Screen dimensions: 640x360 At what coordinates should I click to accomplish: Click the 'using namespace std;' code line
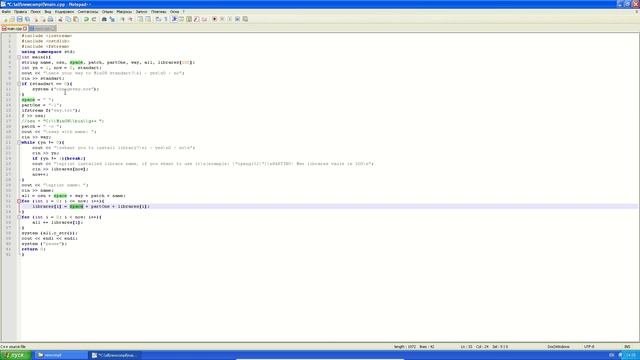[48, 52]
